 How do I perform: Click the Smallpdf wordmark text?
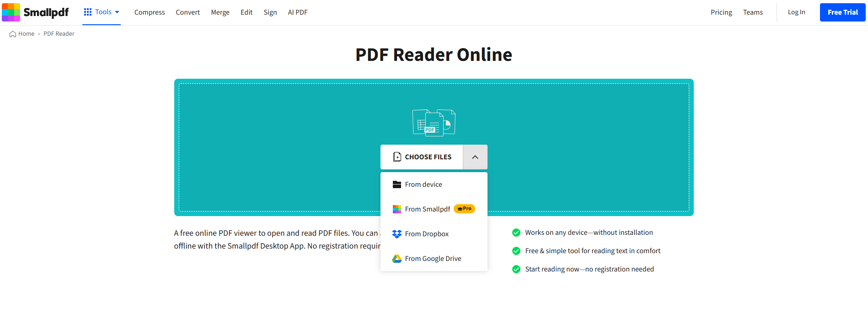(x=46, y=12)
